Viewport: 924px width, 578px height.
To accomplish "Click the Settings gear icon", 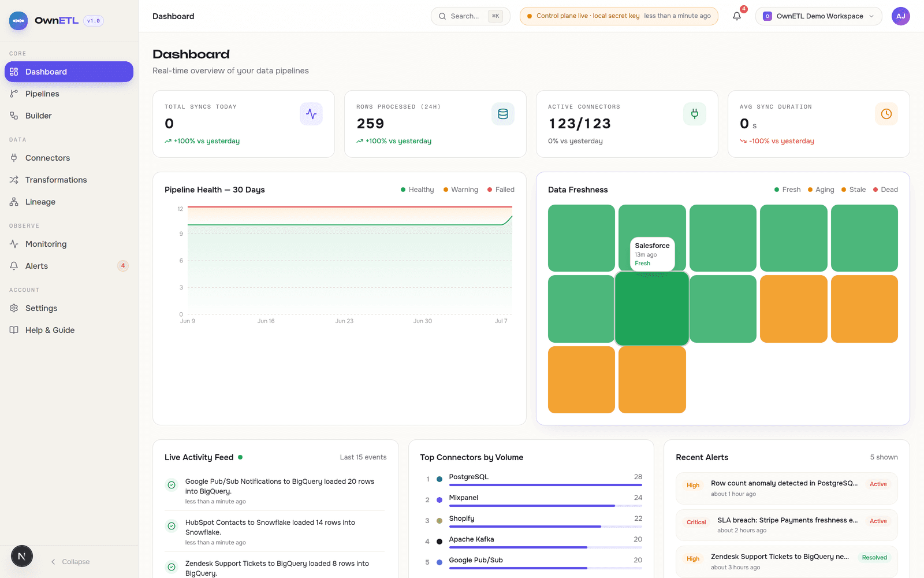I will pos(14,308).
